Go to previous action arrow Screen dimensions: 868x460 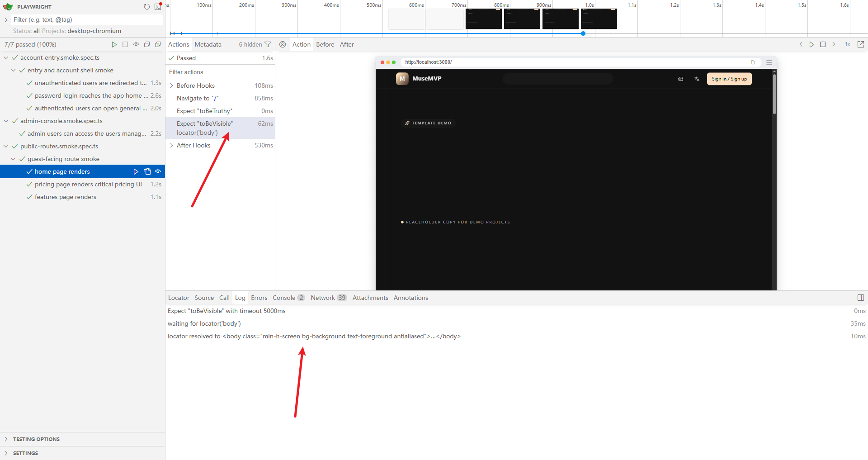(x=801, y=44)
